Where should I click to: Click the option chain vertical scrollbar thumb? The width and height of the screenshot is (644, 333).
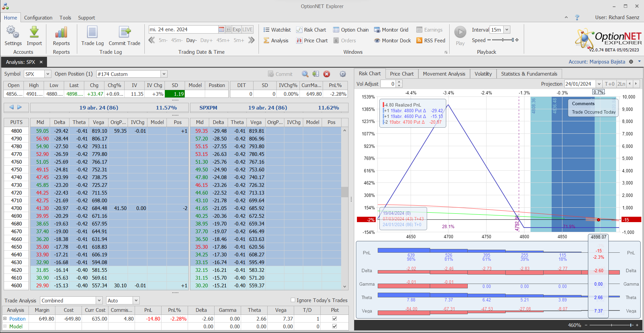tap(344, 192)
